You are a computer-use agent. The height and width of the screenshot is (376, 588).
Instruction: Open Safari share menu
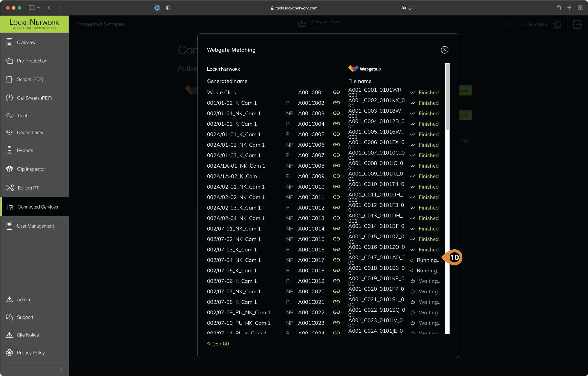click(558, 8)
